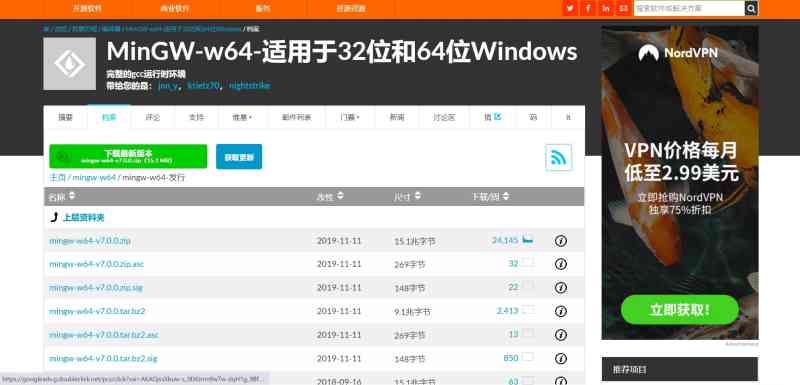Click the NordVPN ad image

click(x=680, y=183)
